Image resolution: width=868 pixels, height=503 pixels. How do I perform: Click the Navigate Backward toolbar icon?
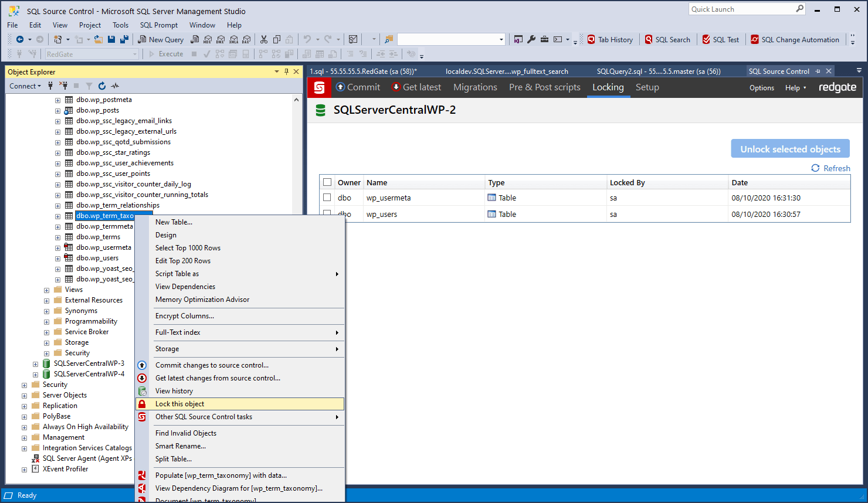pyautogui.click(x=20, y=39)
